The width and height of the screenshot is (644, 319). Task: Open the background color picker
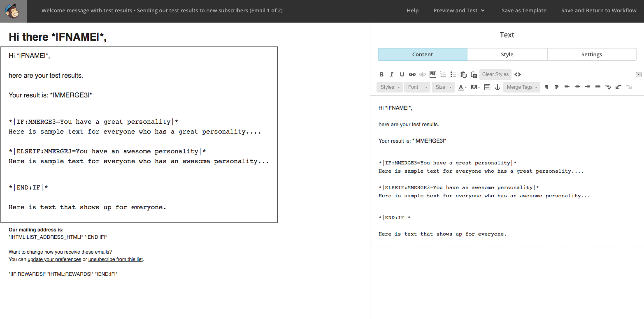(x=475, y=87)
